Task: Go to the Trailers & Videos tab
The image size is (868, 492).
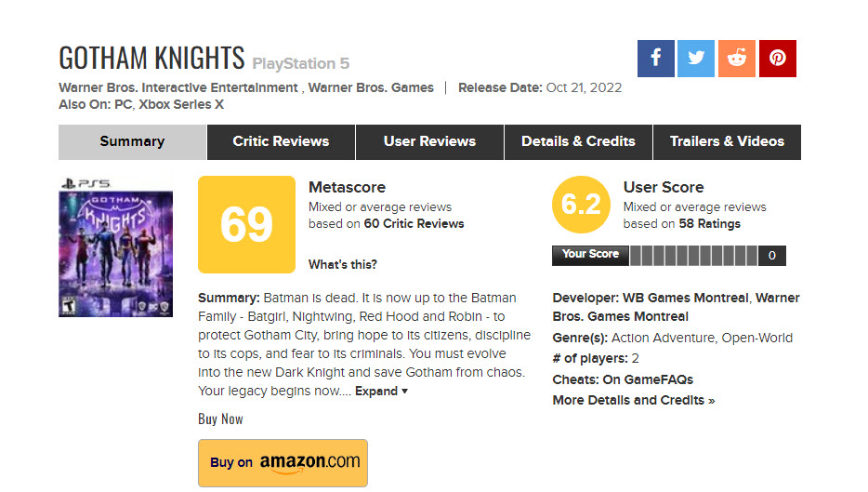Action: point(727,142)
